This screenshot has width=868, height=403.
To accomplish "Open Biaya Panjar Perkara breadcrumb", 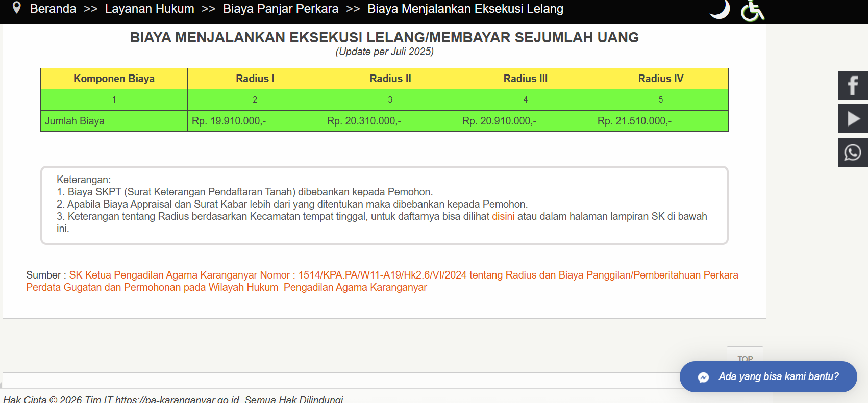I will click(x=281, y=9).
